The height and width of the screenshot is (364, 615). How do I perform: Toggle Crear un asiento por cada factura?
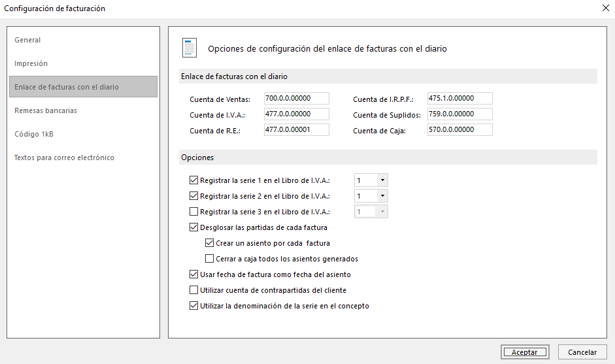[x=209, y=243]
